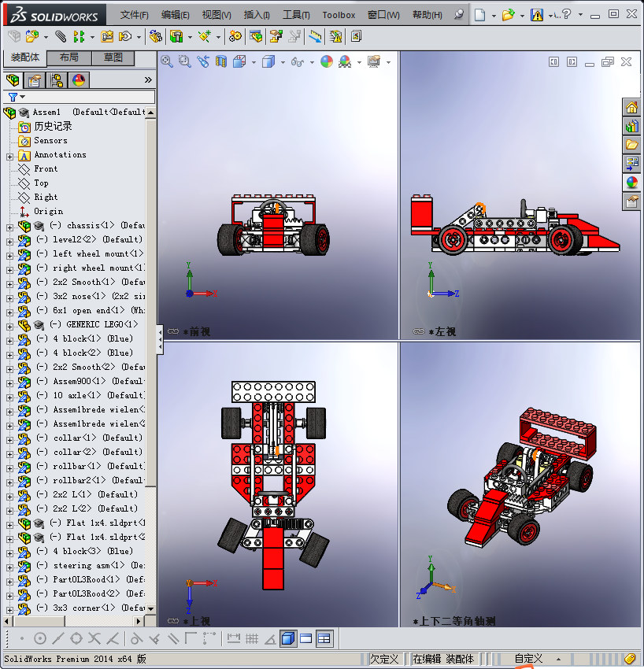
Task: Select the Front plane in tree
Action: pyautogui.click(x=46, y=169)
